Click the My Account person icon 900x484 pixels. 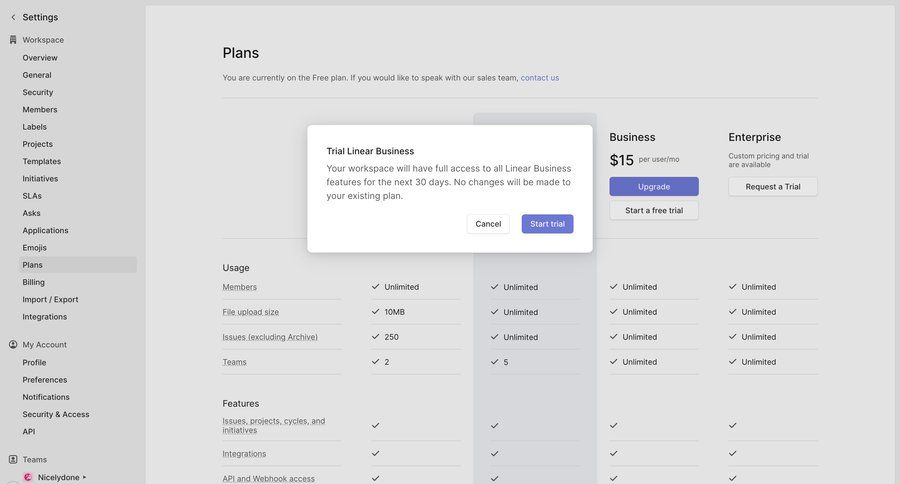tap(13, 344)
